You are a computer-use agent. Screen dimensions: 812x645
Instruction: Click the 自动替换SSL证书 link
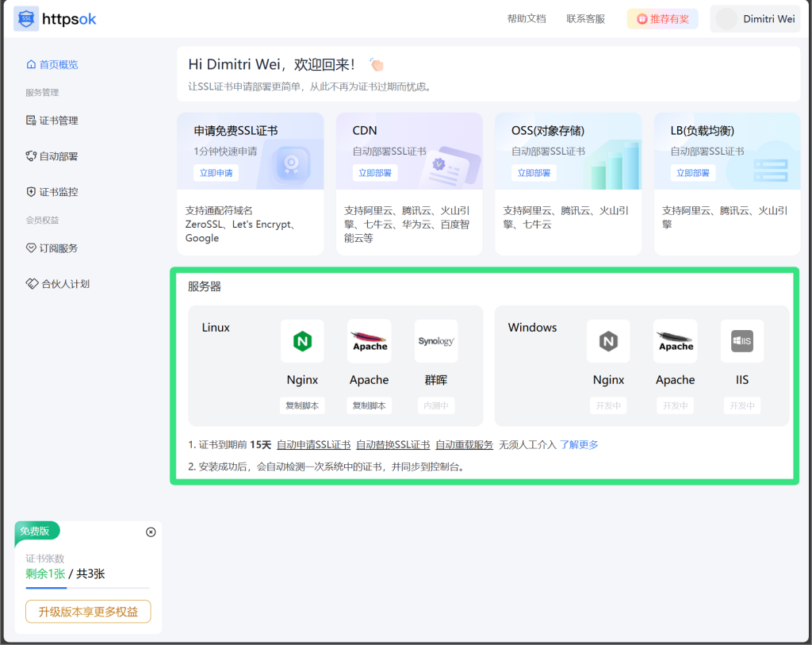(x=393, y=444)
